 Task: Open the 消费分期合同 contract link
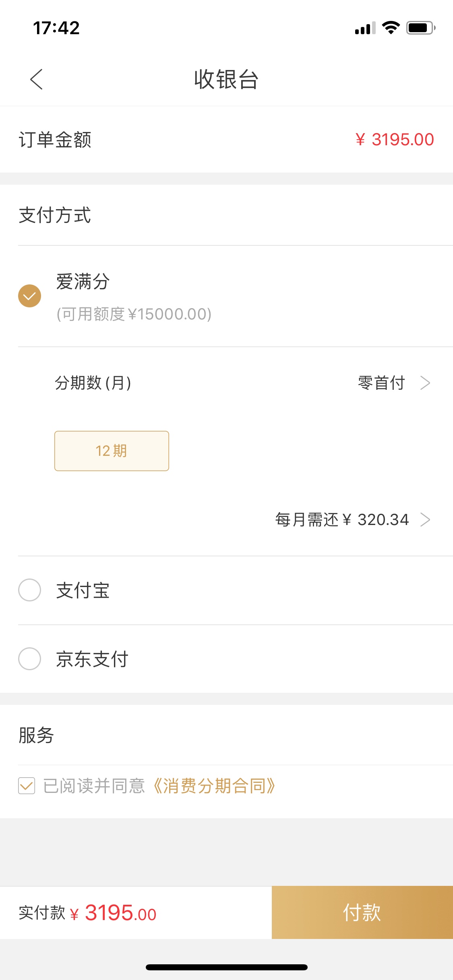[x=214, y=786]
